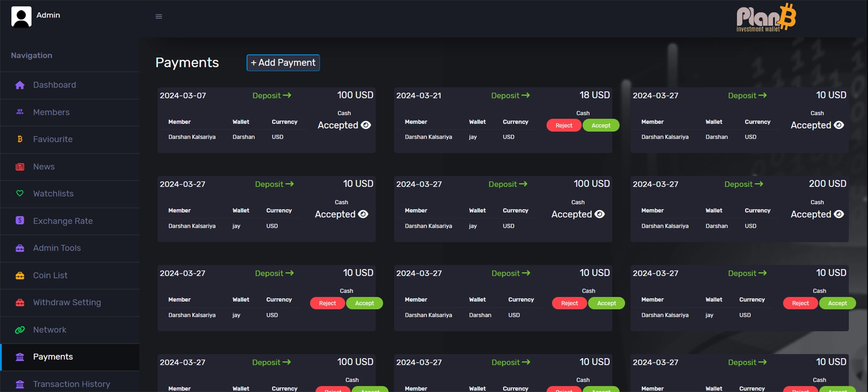This screenshot has width=868, height=392.
Task: Open the Watchlists menu item
Action: pos(70,193)
